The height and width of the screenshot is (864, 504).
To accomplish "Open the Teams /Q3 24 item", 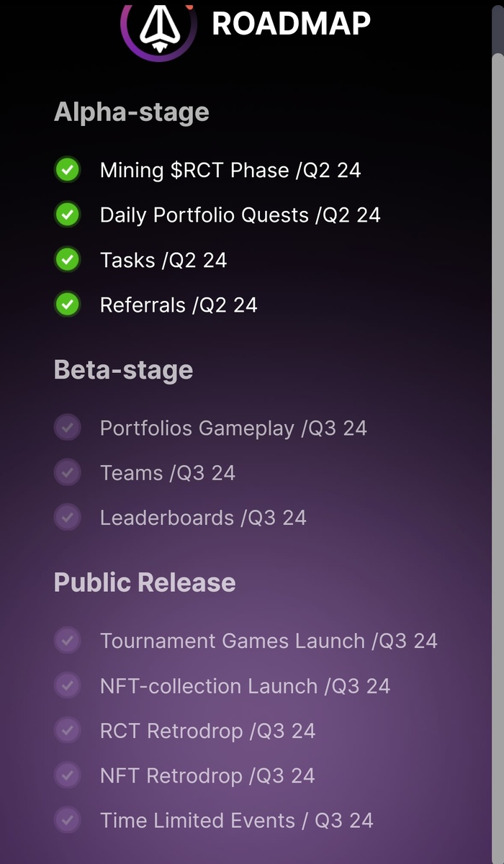I will click(x=168, y=472).
